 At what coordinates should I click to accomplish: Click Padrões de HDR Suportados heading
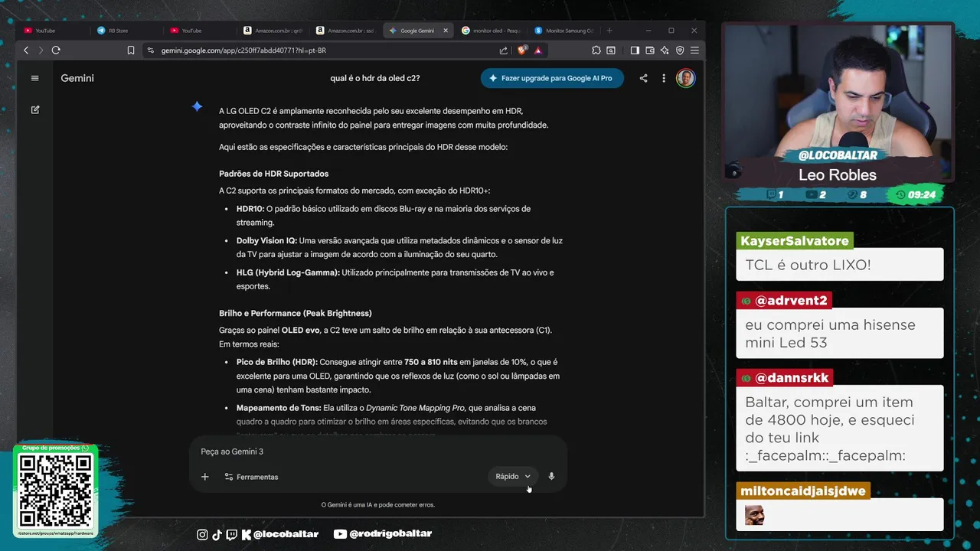(273, 174)
